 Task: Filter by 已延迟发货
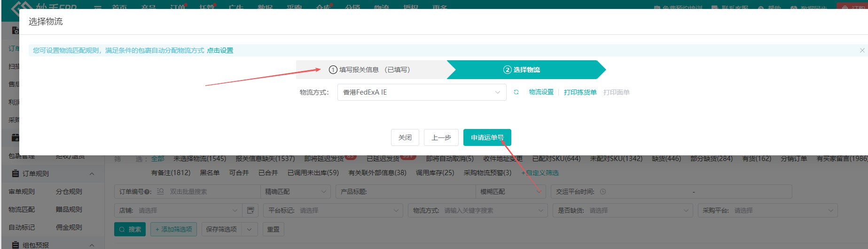[383, 159]
